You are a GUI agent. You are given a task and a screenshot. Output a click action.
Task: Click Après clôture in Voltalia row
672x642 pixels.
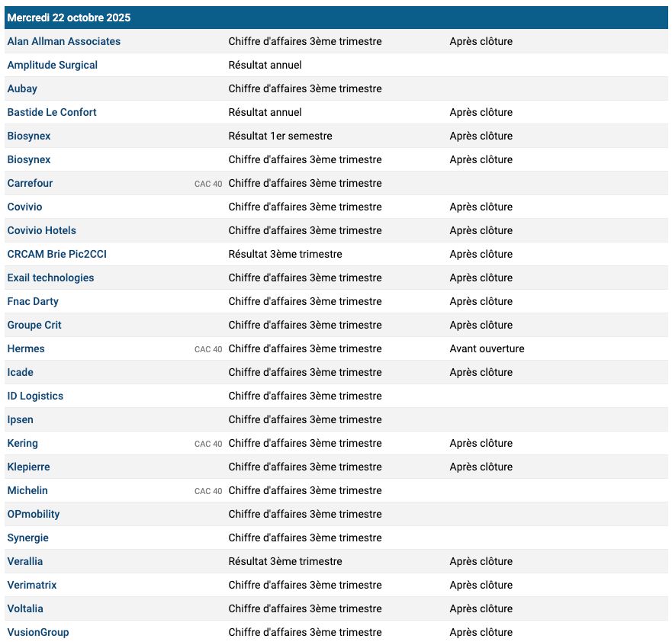coord(481,608)
